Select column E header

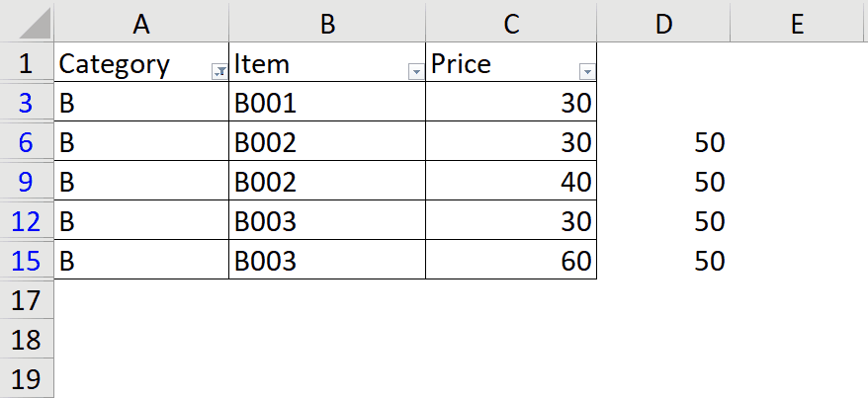(x=798, y=24)
